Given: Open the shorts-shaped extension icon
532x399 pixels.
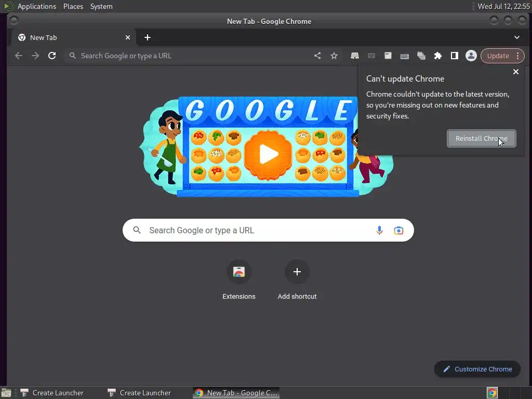Looking at the screenshot, I should pyautogui.click(x=354, y=56).
